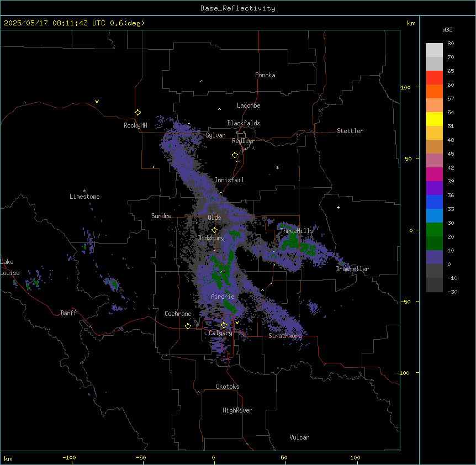The height and width of the screenshot is (465, 476).
Task: Click the Okotoks town label
Action: pyautogui.click(x=228, y=387)
